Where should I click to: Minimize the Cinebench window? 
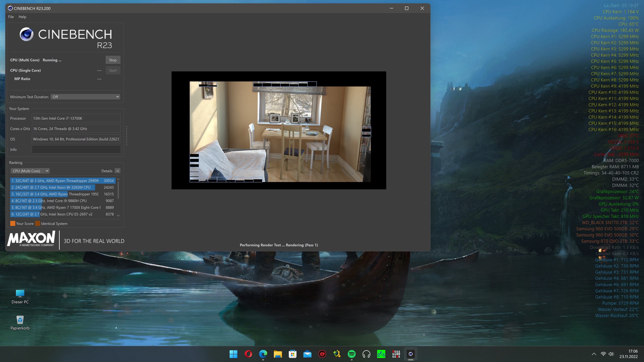[x=391, y=8]
